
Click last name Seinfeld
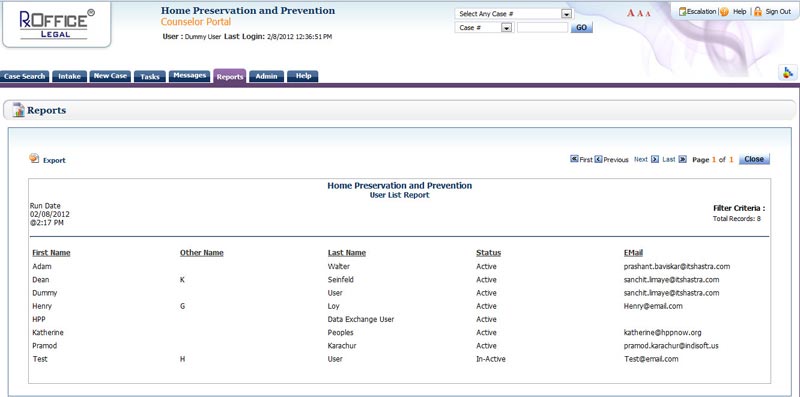[340, 280]
